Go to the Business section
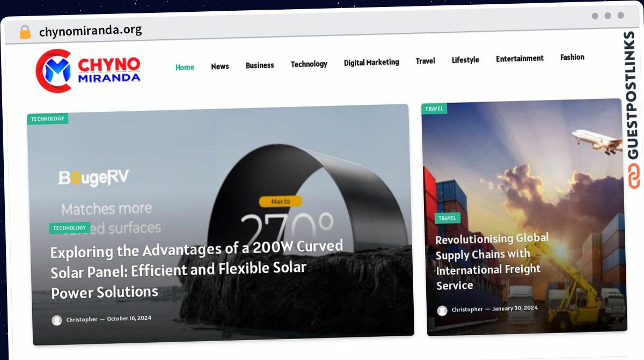Screen dimensions: 644x360 (260, 65)
